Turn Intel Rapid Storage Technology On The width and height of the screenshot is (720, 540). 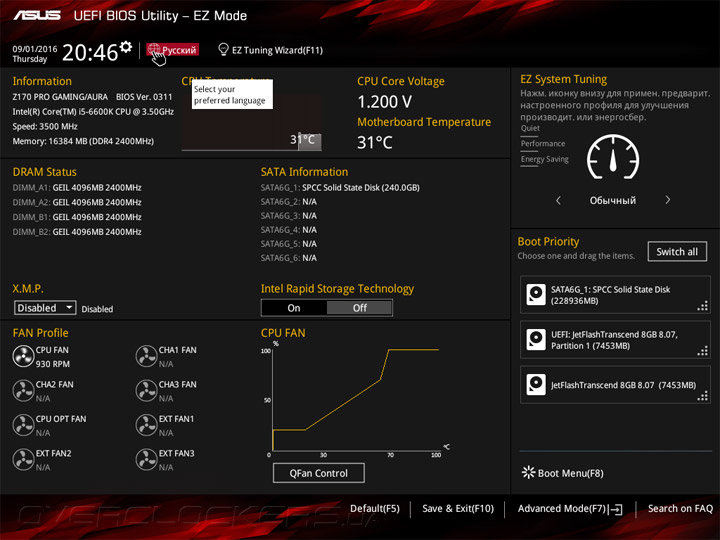pos(294,308)
